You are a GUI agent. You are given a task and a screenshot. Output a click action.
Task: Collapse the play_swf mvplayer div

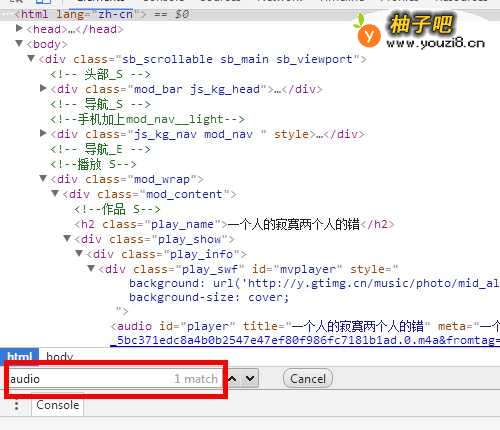(91, 268)
